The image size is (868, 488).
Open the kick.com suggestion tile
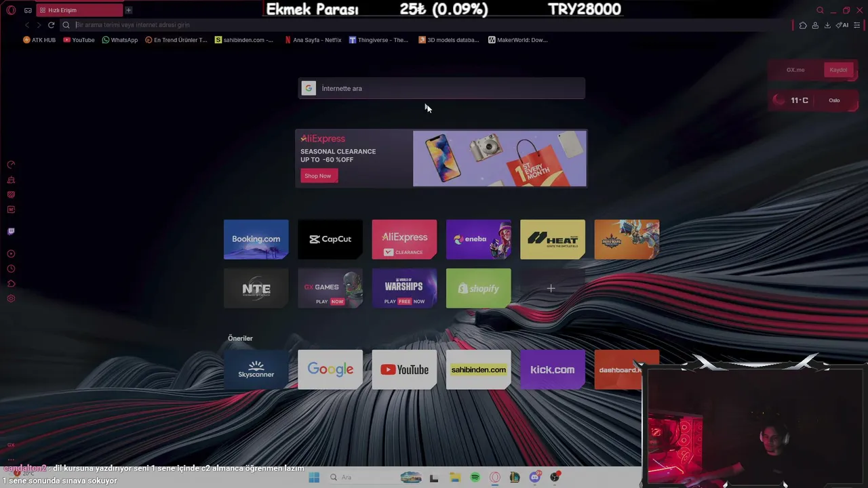pos(553,369)
